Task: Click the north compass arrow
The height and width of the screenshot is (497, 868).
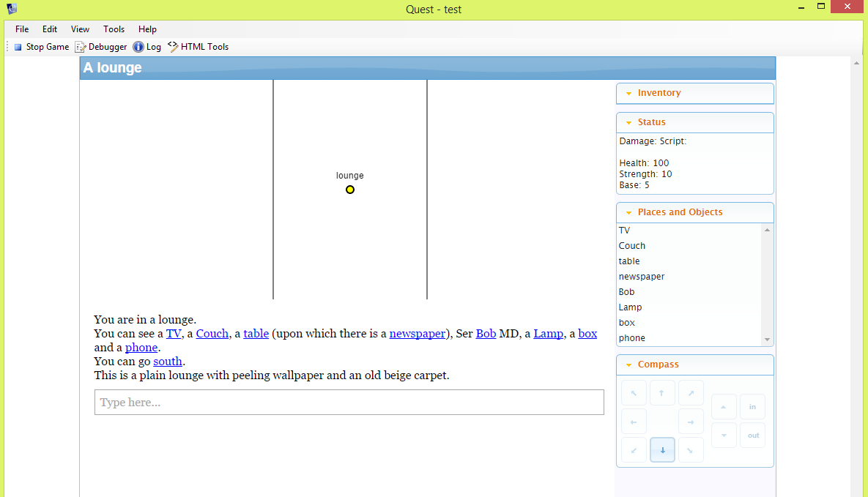Action: coord(662,392)
